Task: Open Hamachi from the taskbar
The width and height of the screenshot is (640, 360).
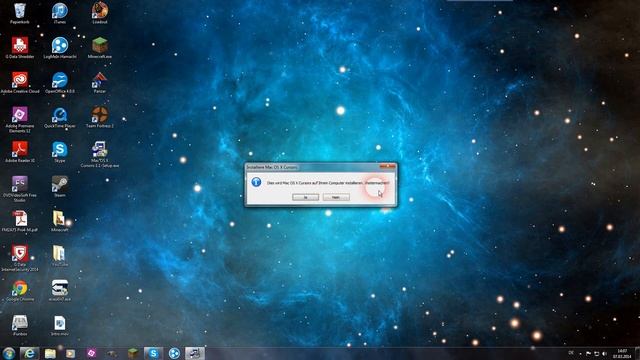Action: click(x=174, y=353)
